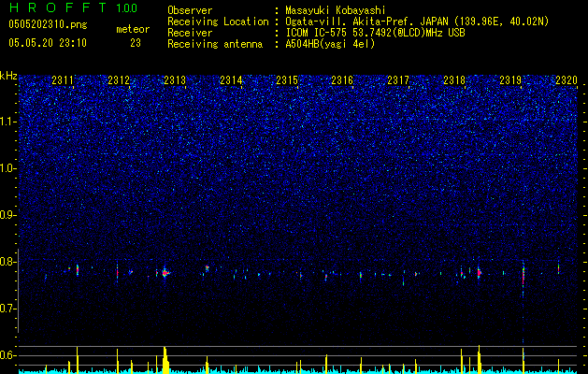The width and height of the screenshot is (588, 374).
Task: Click the 1.1 kHz frequency label
Action: click(8, 122)
